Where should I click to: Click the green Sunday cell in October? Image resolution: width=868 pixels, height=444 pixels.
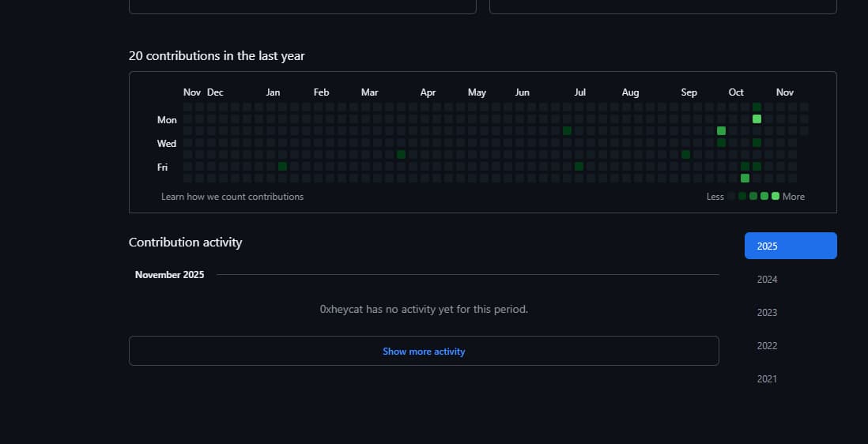[x=757, y=107]
